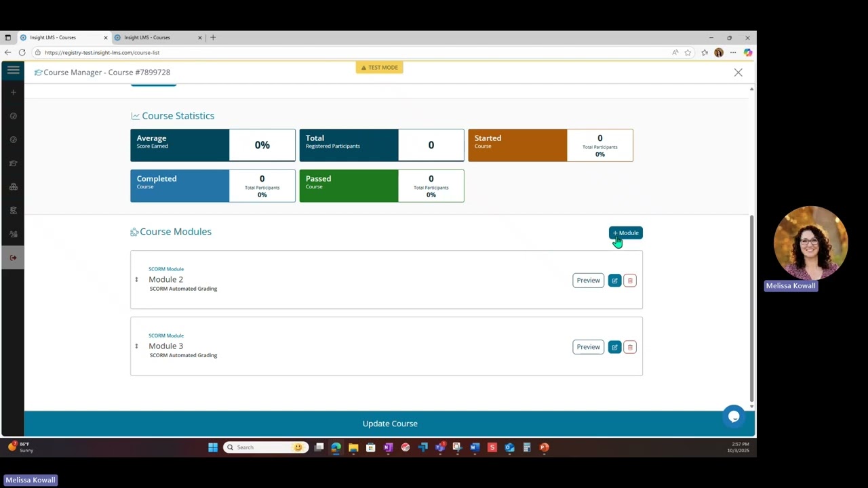868x488 pixels.
Task: Add a new module with the +Module button
Action: pos(625,233)
